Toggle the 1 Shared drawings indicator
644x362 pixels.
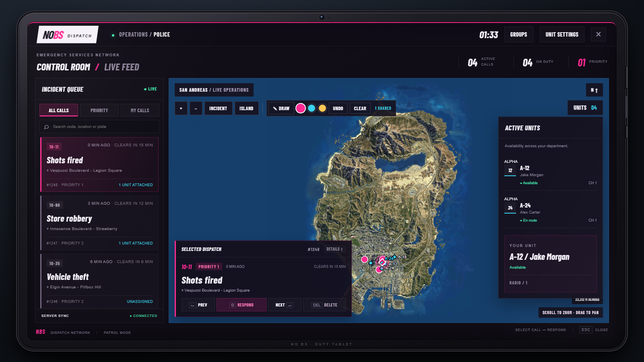tap(383, 108)
